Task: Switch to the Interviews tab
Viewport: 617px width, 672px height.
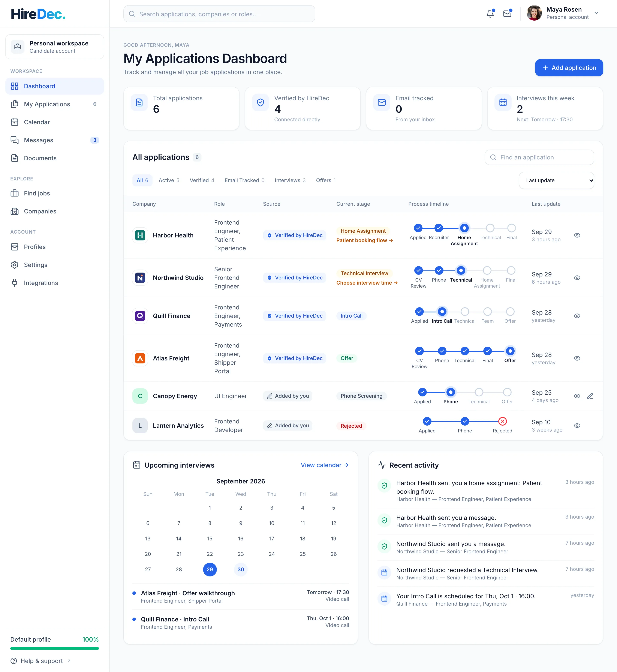Action: [290, 180]
